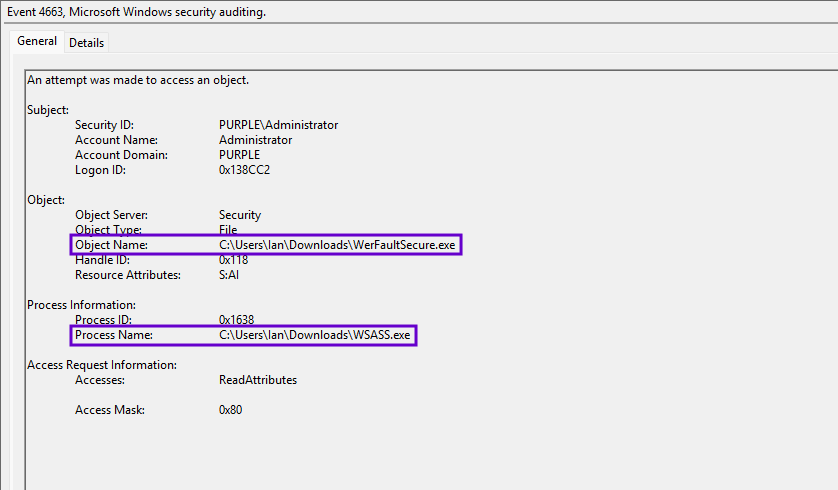Click the 'Access Request Information:' section label
The height and width of the screenshot is (490, 838).
click(102, 365)
